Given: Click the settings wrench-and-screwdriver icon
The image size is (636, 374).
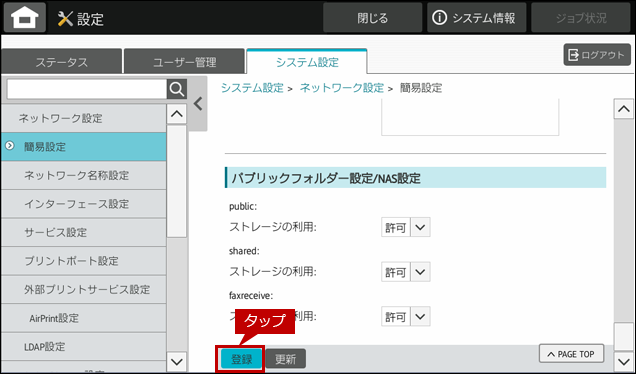Looking at the screenshot, I should coord(65,19).
